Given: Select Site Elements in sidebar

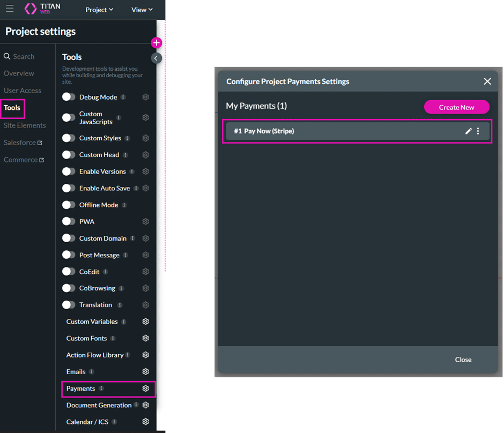Looking at the screenshot, I should [25, 125].
